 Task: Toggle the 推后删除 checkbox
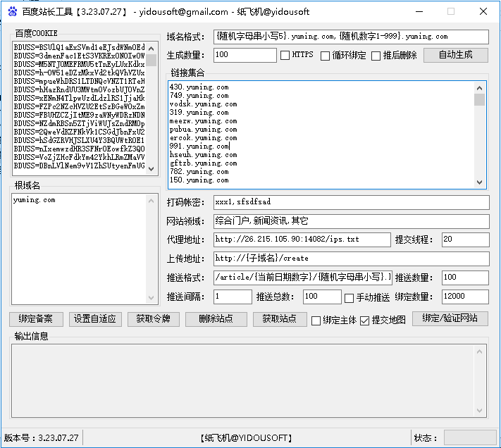(376, 56)
